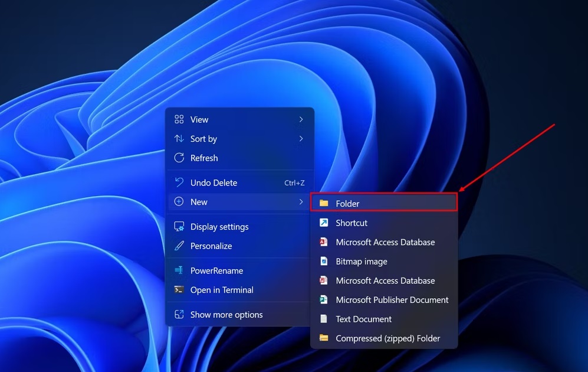Click the Refresh circular arrow icon
588x372 pixels.
[179, 158]
